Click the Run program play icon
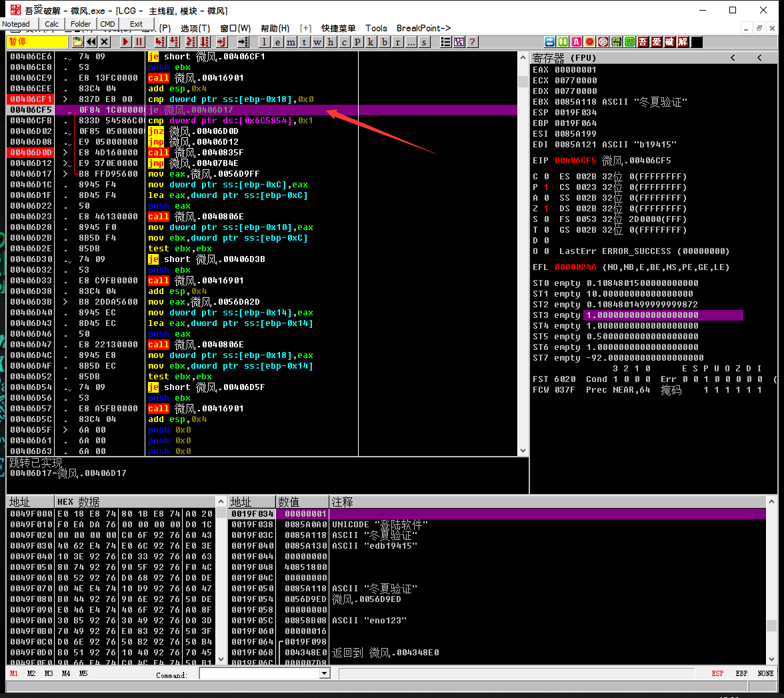This screenshot has width=784, height=698. pyautogui.click(x=125, y=42)
